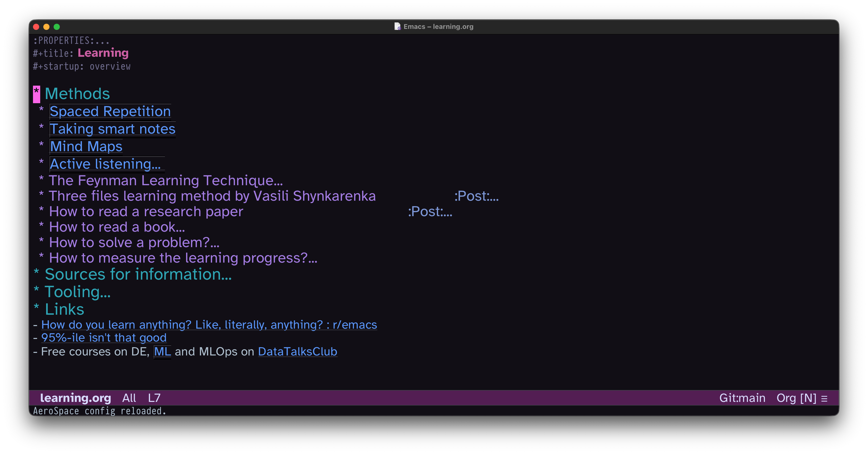
Task: Open the Spaced Repetition link
Action: click(110, 112)
